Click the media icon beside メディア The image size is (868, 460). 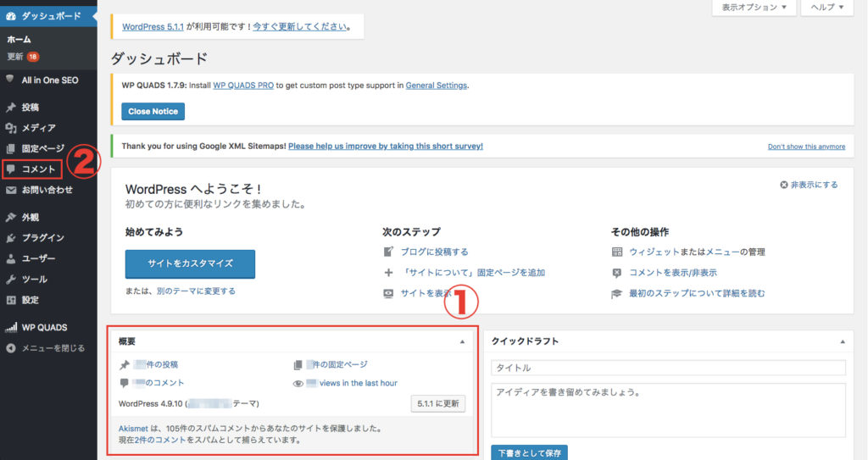[10, 128]
